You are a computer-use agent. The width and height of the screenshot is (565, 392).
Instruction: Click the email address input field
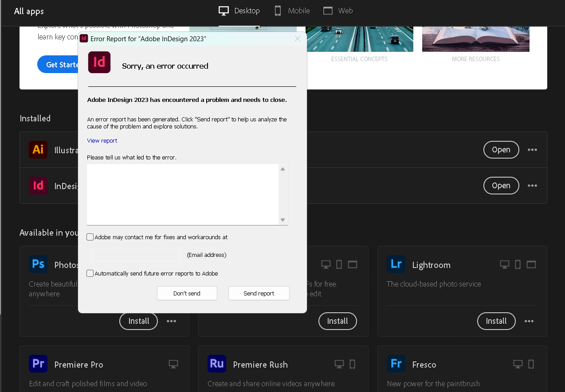tap(136, 255)
